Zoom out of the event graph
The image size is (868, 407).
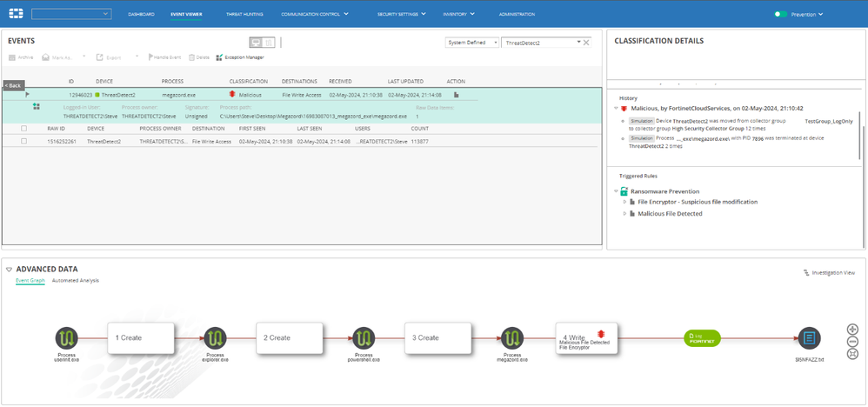pos(852,342)
